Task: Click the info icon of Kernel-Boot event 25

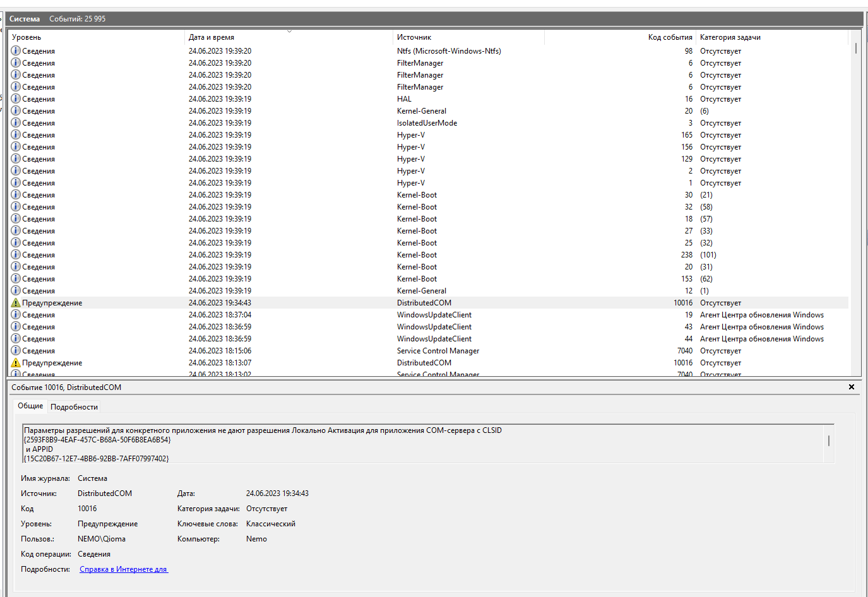Action: coord(16,242)
